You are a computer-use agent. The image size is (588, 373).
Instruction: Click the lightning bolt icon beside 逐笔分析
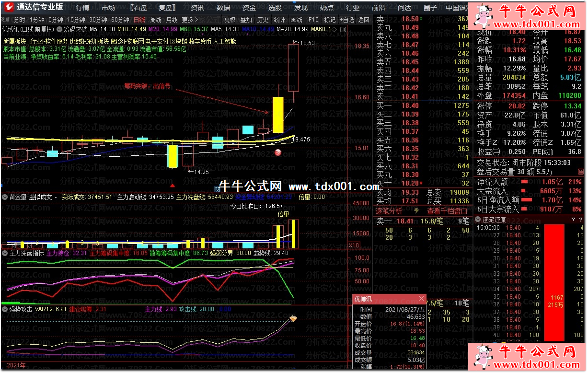[x=416, y=211]
